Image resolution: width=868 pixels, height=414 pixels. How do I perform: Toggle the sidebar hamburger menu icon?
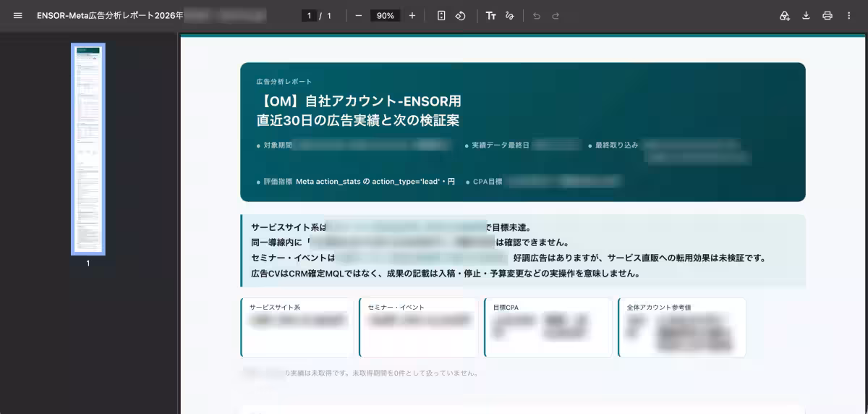(18, 15)
